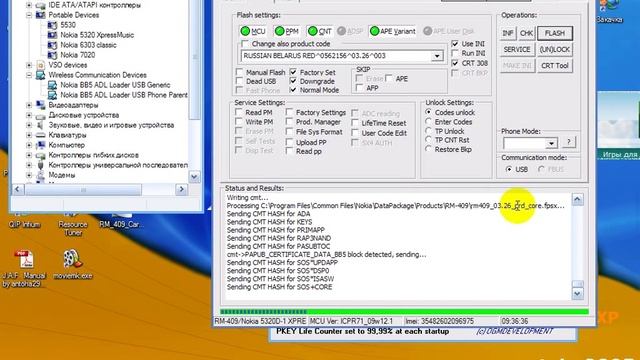Select Restore Bkp radio button

click(x=428, y=149)
